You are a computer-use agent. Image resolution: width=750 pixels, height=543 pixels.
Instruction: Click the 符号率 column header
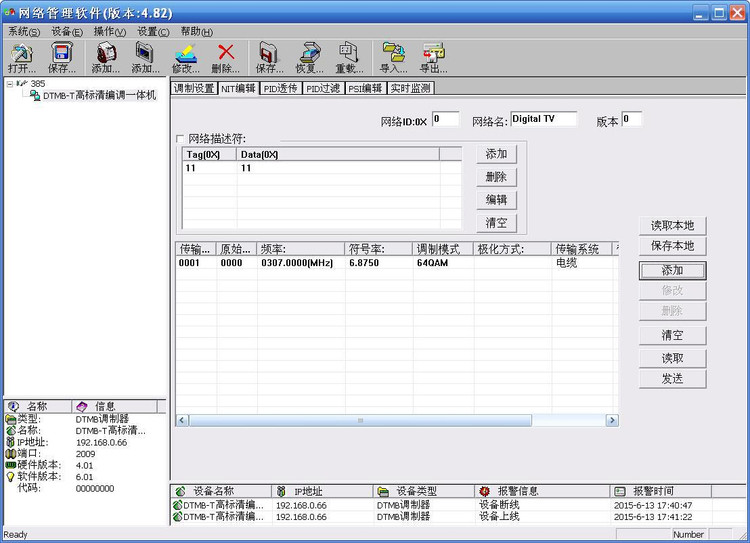(x=378, y=249)
